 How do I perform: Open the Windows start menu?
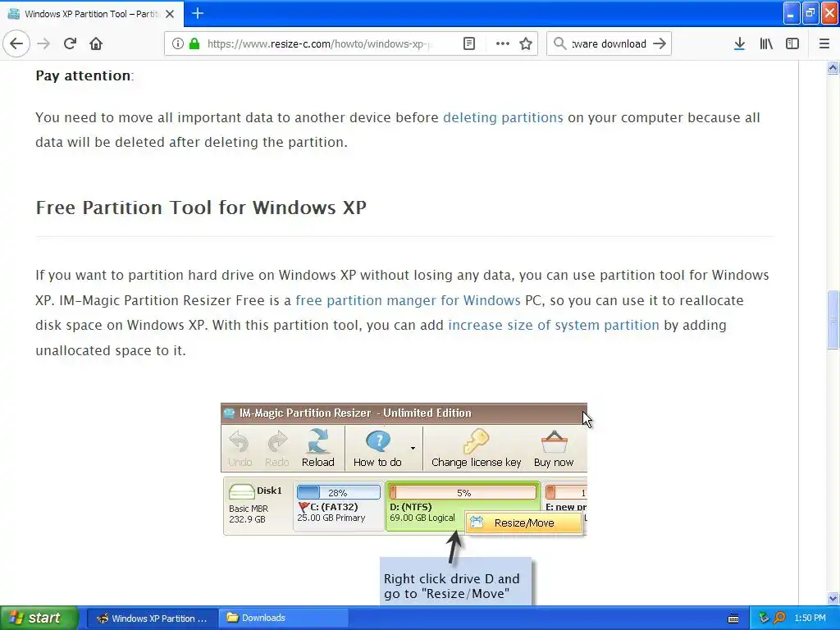pos(39,618)
